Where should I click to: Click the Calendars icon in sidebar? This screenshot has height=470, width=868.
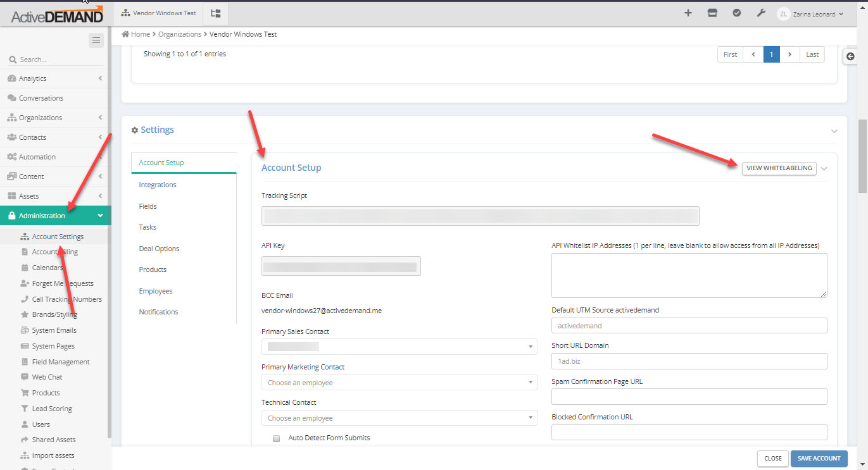point(25,268)
